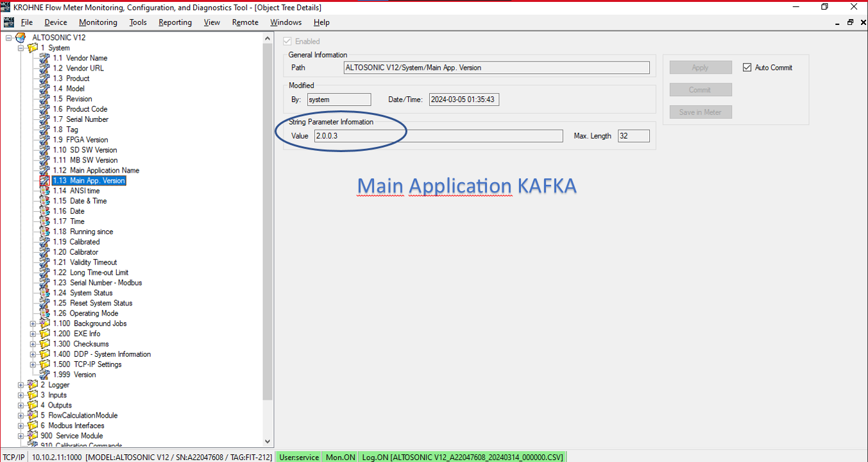The image size is (868, 462).
Task: Click the System folder icon
Action: click(33, 48)
